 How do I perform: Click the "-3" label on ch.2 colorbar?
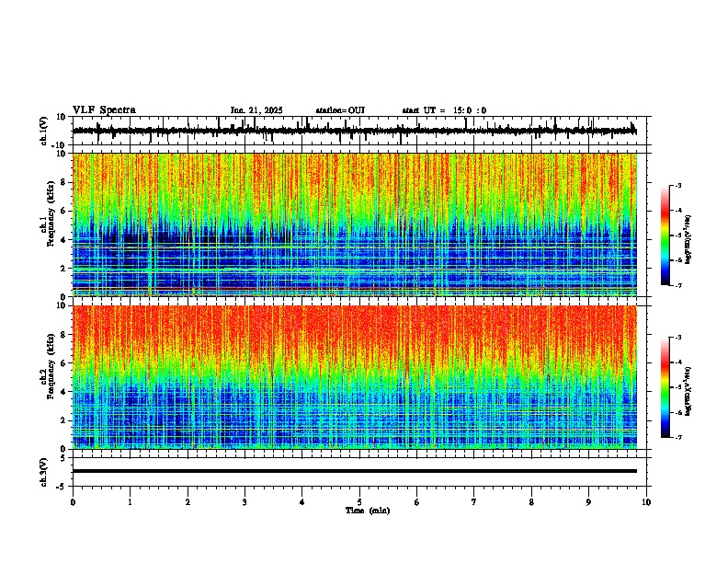pos(678,338)
